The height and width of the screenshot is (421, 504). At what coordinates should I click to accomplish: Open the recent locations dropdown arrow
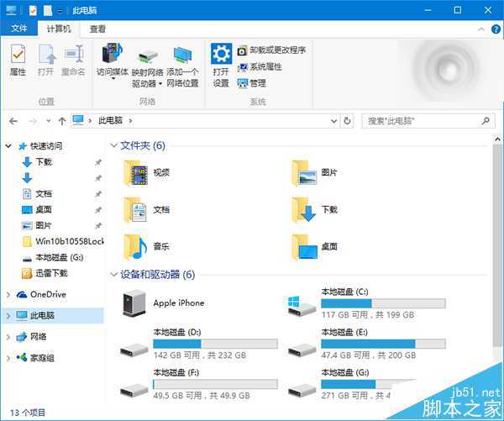click(x=49, y=121)
